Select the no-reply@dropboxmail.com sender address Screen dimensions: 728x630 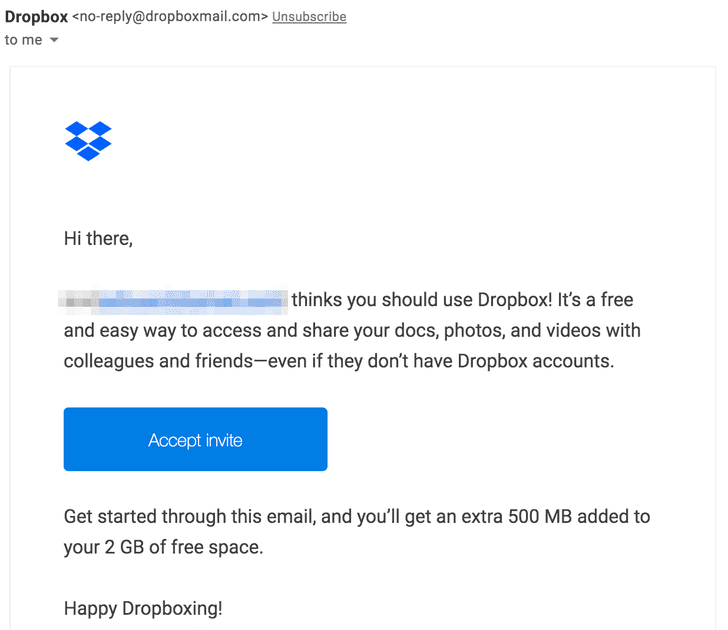[170, 17]
